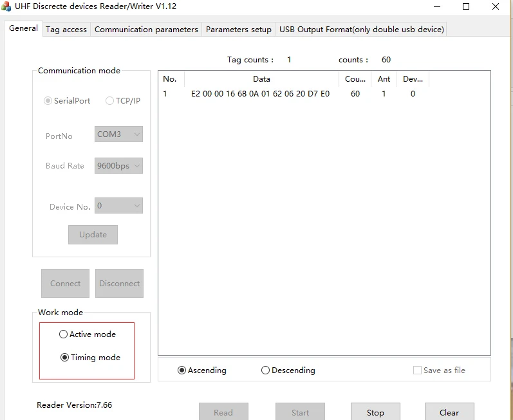Expand the Baud Rate 9600bps dropdown
Image resolution: width=513 pixels, height=420 pixels.
pos(118,165)
